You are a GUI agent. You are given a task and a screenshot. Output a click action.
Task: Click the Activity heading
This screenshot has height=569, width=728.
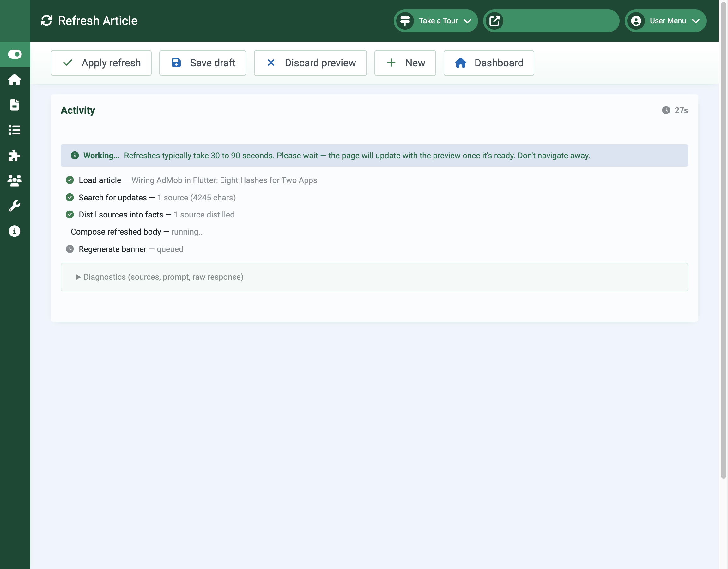click(78, 110)
